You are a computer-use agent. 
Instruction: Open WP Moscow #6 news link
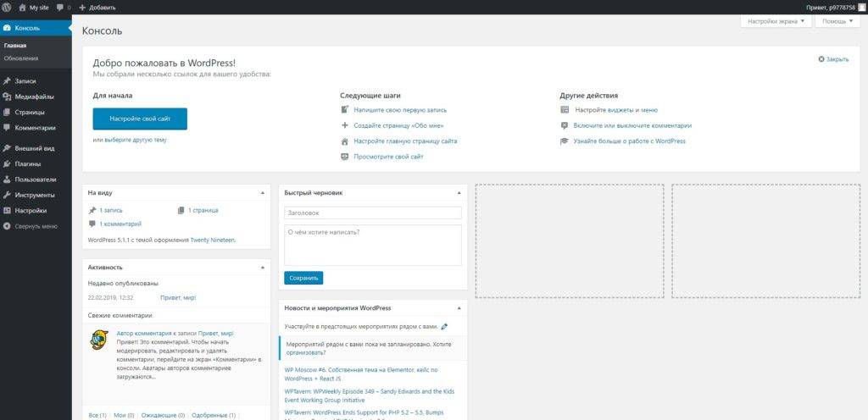click(x=361, y=374)
